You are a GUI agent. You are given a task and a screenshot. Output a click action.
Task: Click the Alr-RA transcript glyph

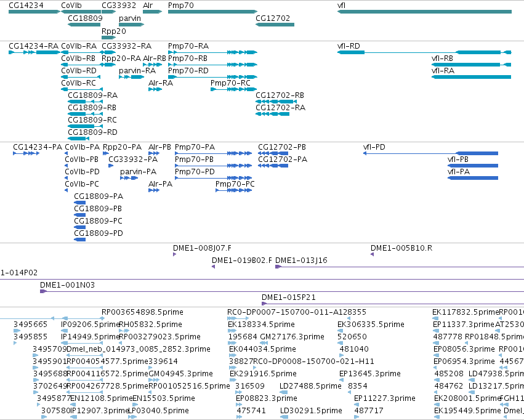[x=155, y=89]
